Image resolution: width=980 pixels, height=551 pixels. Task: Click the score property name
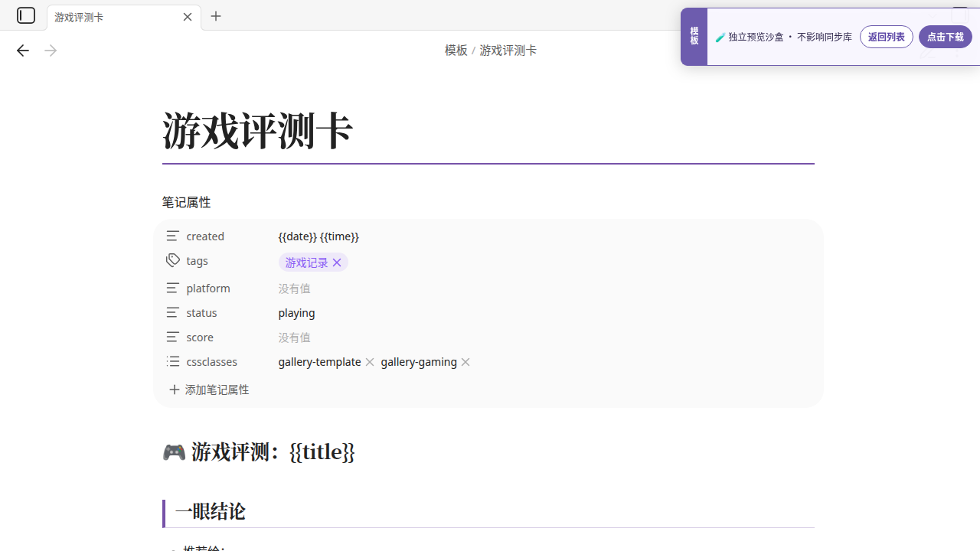200,337
